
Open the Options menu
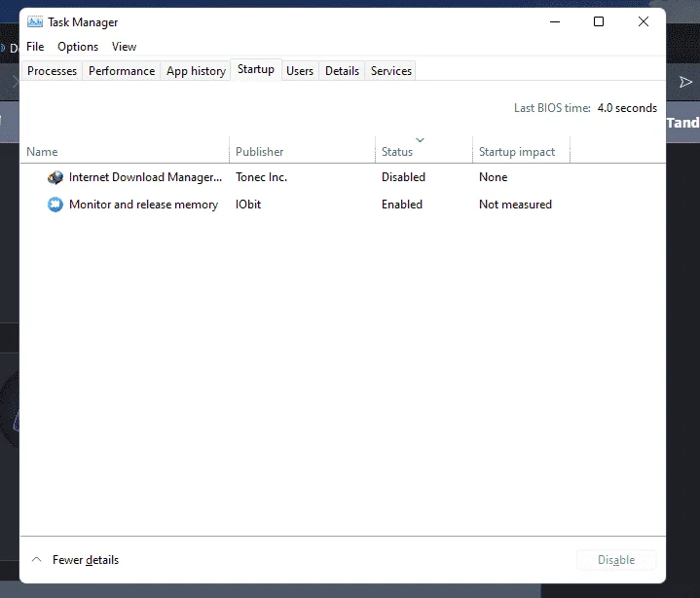[78, 47]
